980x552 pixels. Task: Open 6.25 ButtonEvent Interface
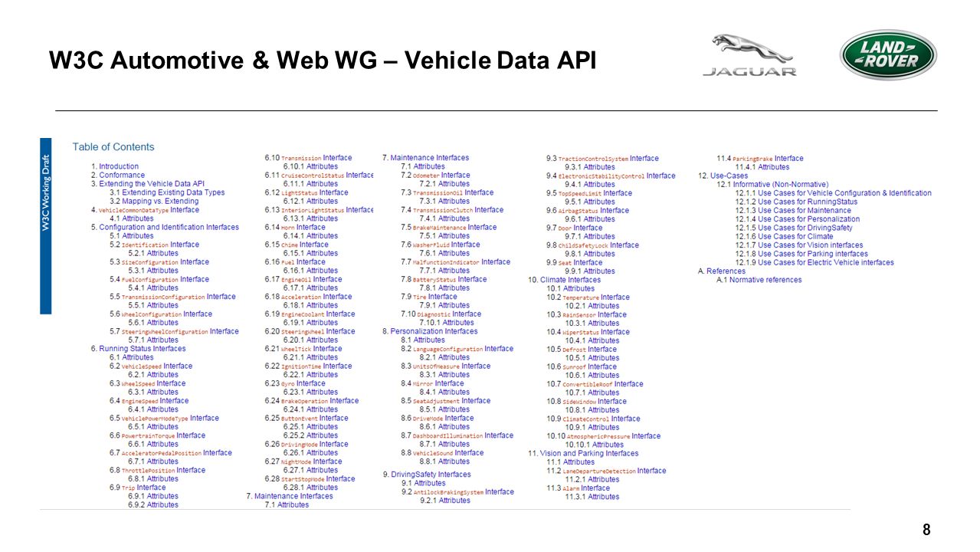coord(306,419)
